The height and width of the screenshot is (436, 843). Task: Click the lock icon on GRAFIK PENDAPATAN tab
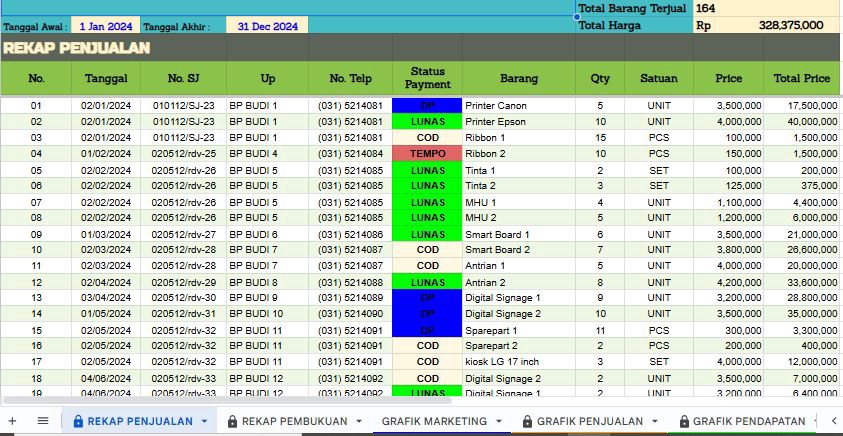[683, 421]
